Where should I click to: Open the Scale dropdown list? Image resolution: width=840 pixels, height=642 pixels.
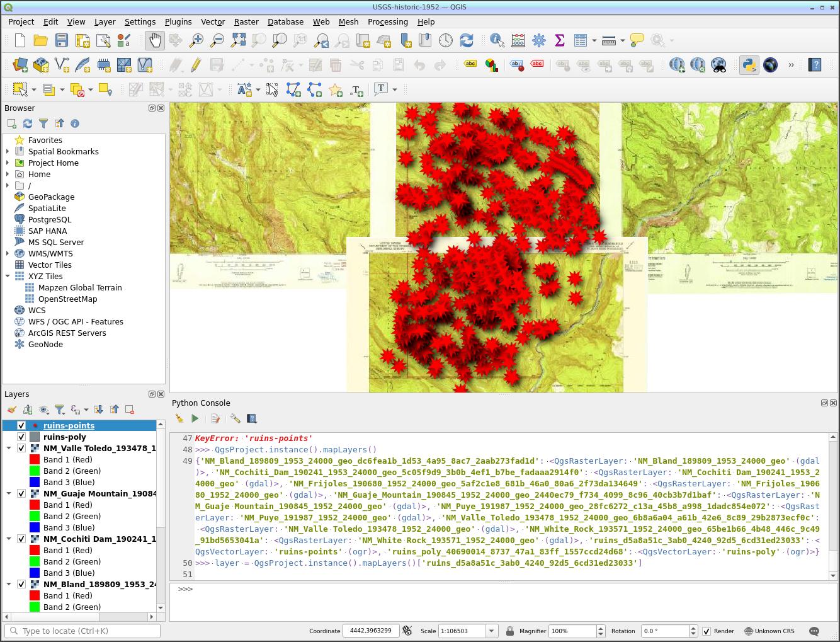coord(491,631)
